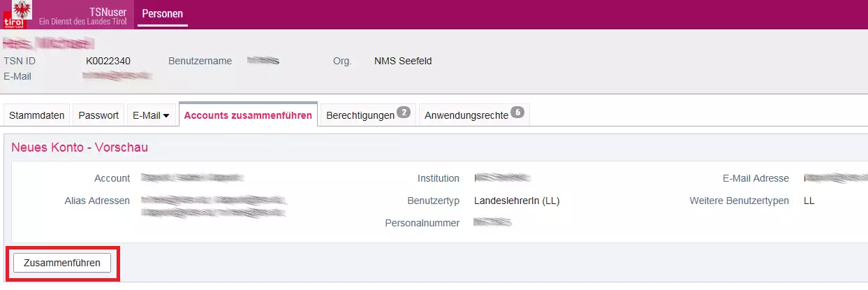Screen dimensions: 868x290
Task: Open the Passwort tab
Action: pyautogui.click(x=98, y=115)
